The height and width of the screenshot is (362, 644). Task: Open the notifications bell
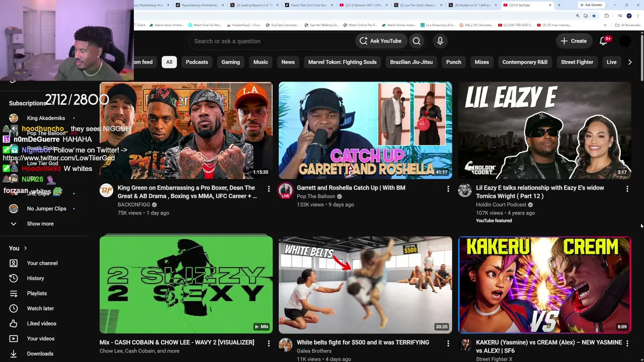(x=604, y=41)
